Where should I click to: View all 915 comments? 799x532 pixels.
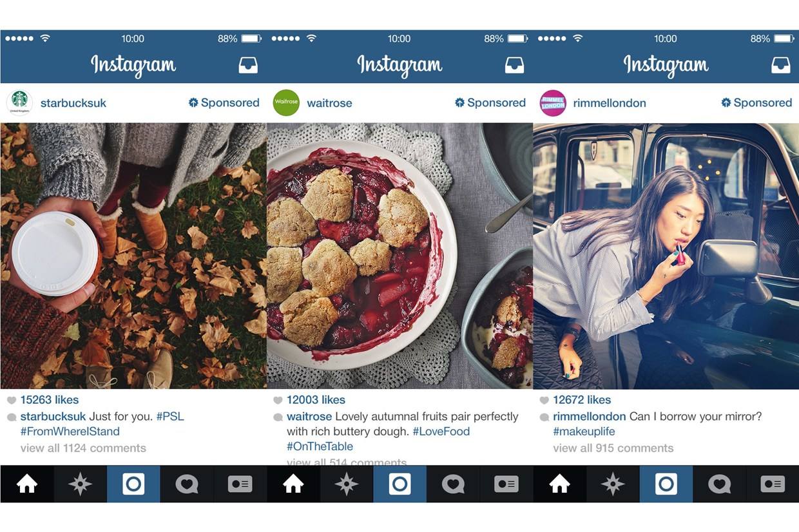pyautogui.click(x=613, y=448)
